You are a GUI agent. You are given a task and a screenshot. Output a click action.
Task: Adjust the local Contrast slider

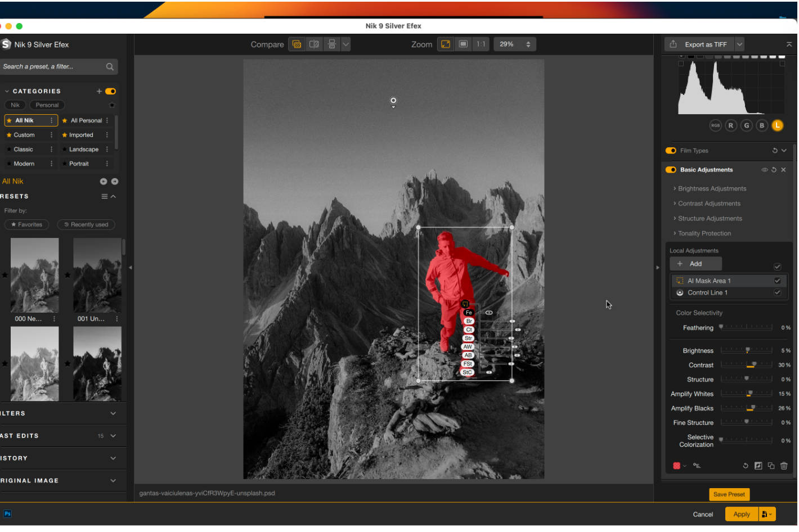click(748, 366)
